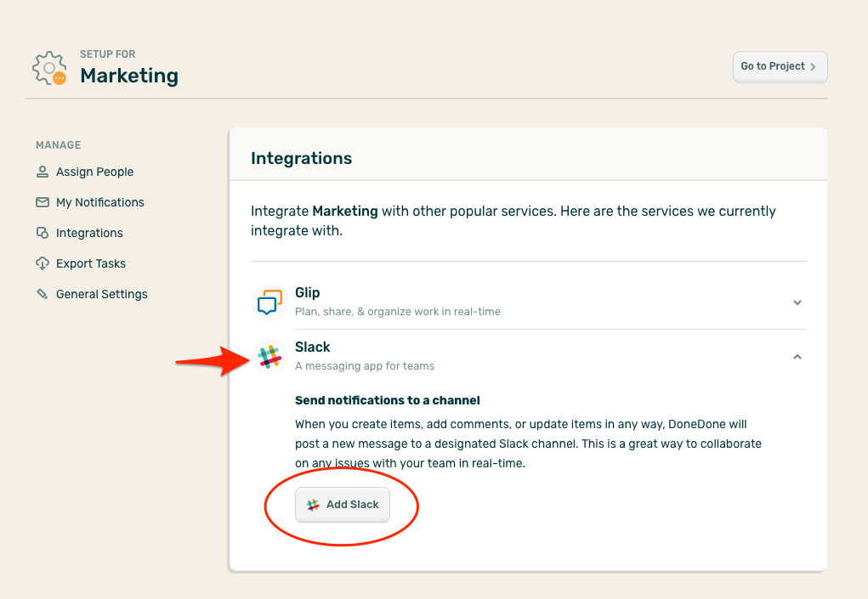The image size is (868, 599).
Task: Click the General Settings pencil icon
Action: pos(42,294)
